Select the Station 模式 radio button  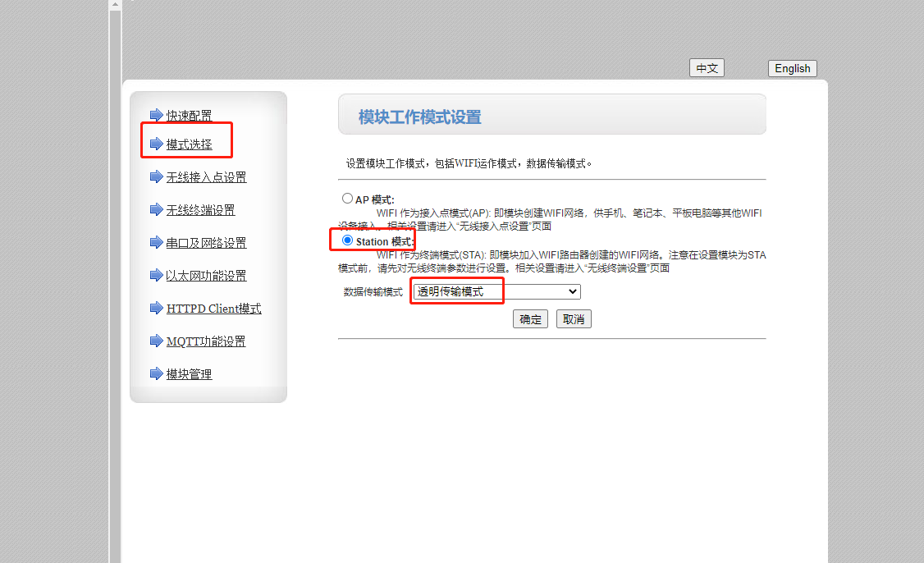coord(347,240)
